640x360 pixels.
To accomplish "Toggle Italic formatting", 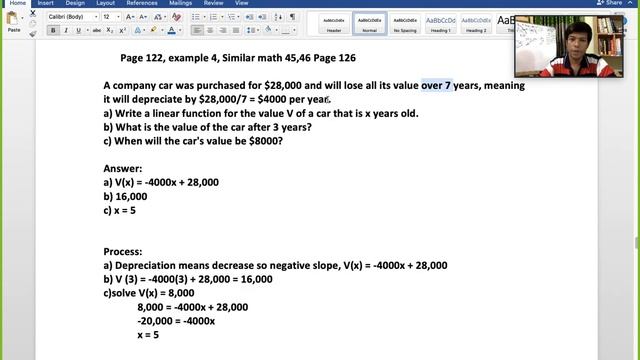I will pyautogui.click(x=66, y=30).
